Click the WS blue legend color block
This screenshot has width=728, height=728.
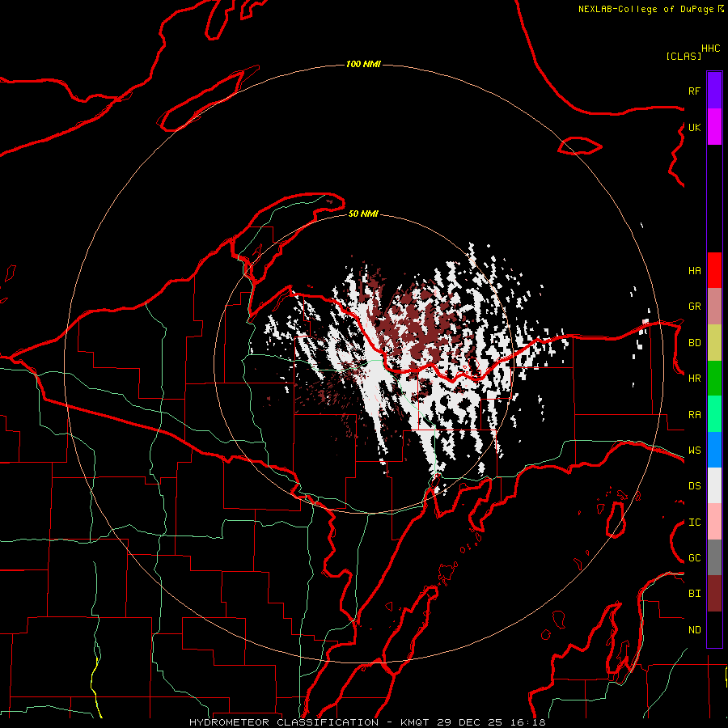point(714,450)
